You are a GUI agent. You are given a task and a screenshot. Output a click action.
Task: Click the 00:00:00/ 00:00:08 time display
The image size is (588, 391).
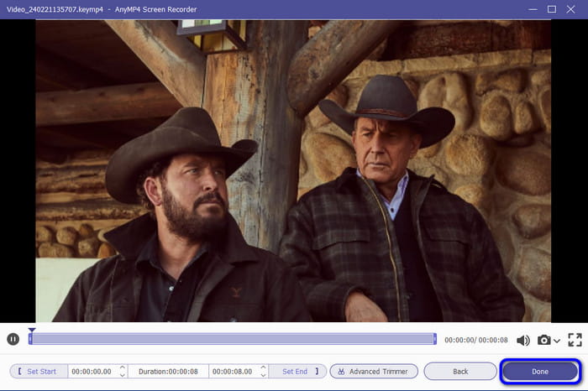pyautogui.click(x=476, y=340)
